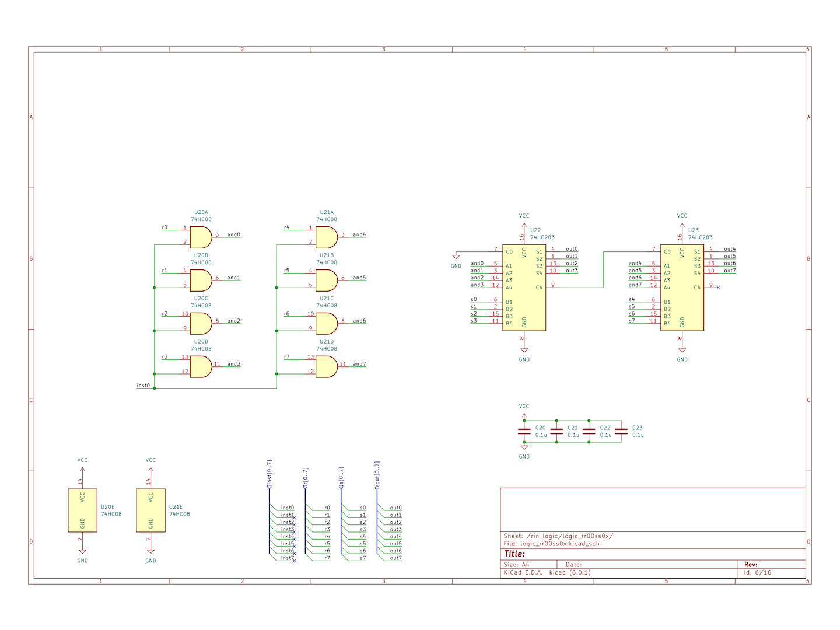Click the KiCad E.D.A. kicad (6.0.1) text
This screenshot has width=840, height=630.
[547, 573]
